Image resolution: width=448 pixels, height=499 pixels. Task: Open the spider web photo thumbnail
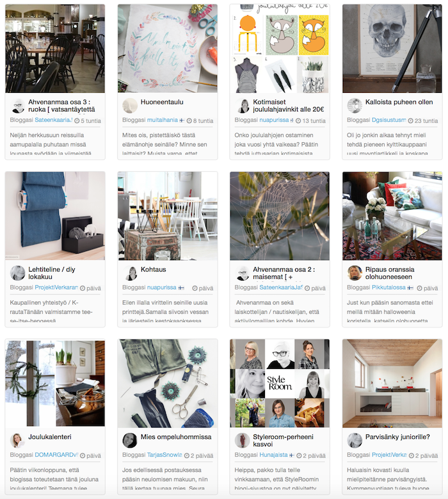coord(280,216)
